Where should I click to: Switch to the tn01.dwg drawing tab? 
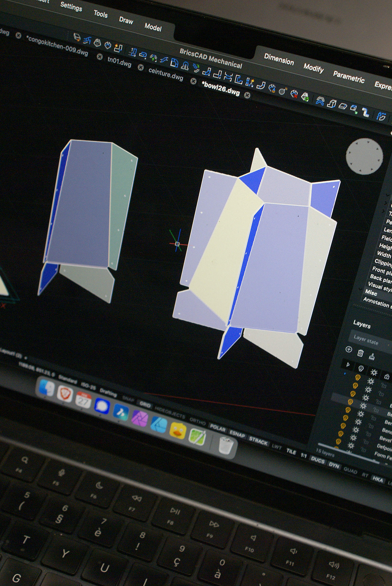pos(119,62)
